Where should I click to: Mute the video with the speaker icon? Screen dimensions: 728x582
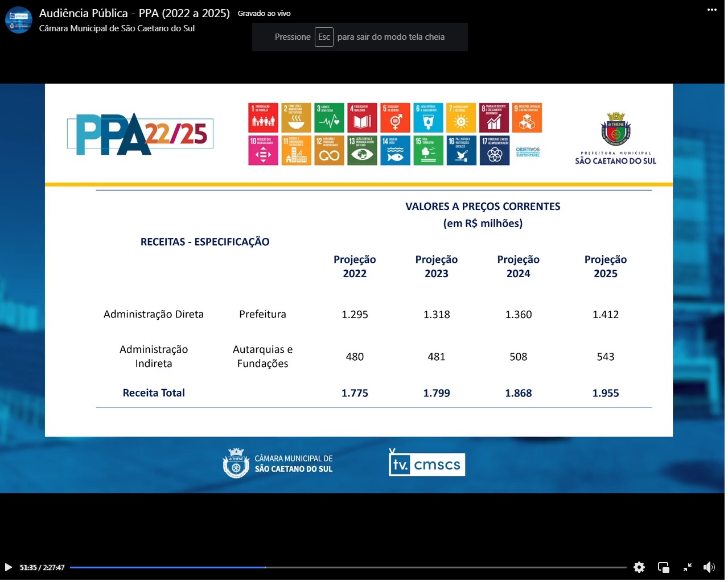click(709, 567)
